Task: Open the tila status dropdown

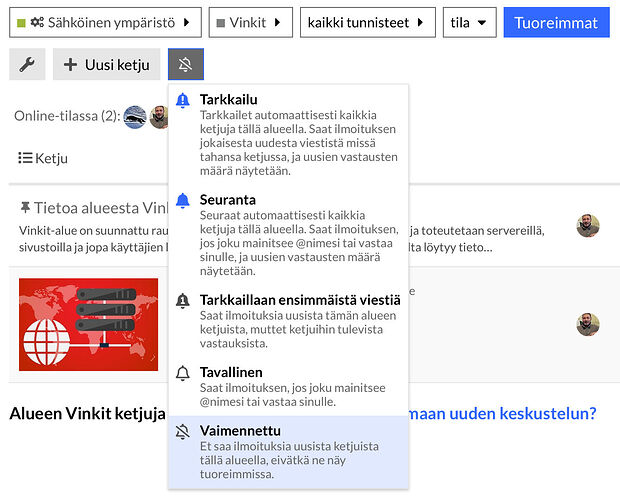Action: coord(469,22)
